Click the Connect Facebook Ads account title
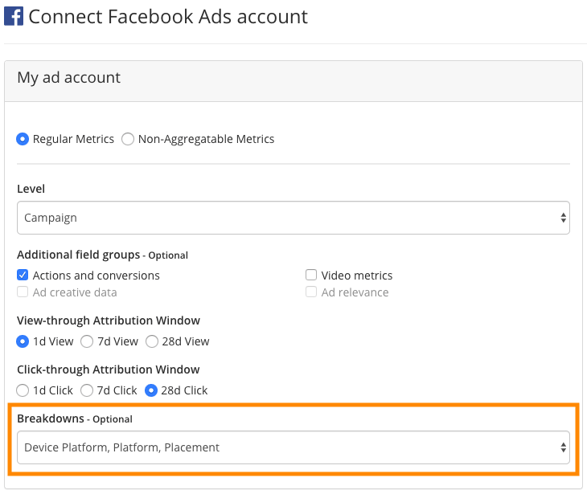Screen dimensions: 587x494 [x=168, y=16]
